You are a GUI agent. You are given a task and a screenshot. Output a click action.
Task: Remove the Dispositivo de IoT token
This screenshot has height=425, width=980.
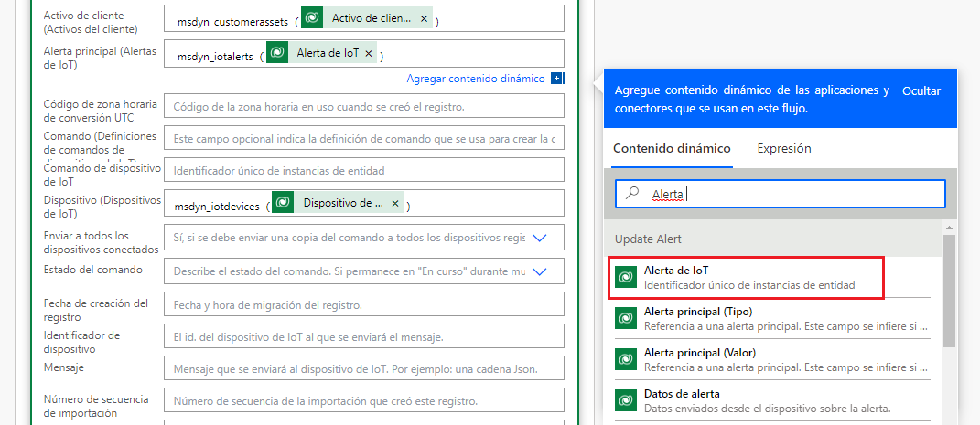[394, 204]
